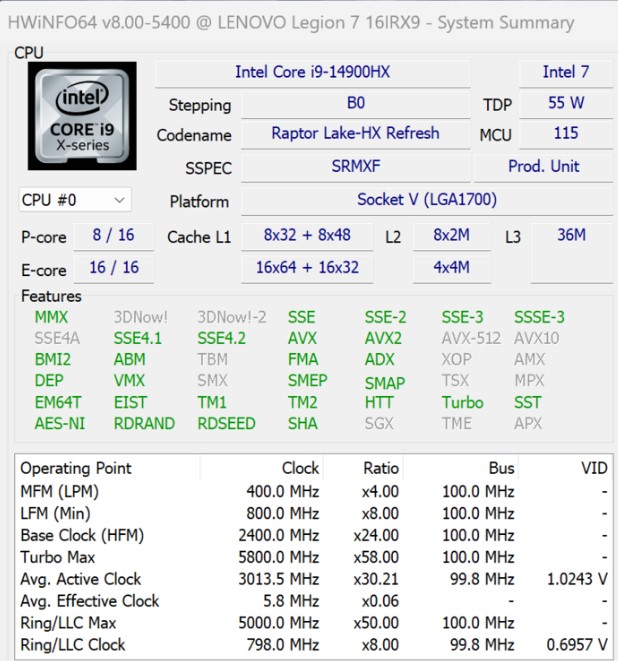Click the Prod. Unit field

tap(543, 167)
